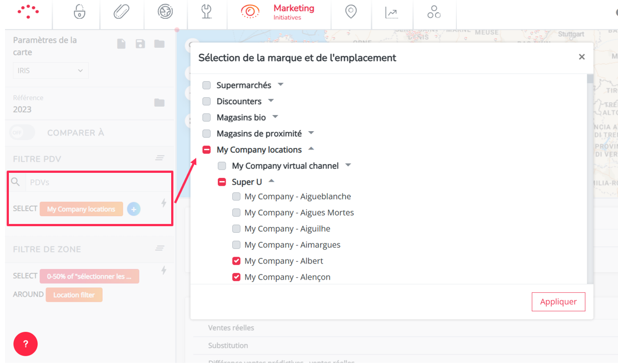
Task: Click the red help question mark
Action: coord(26,344)
